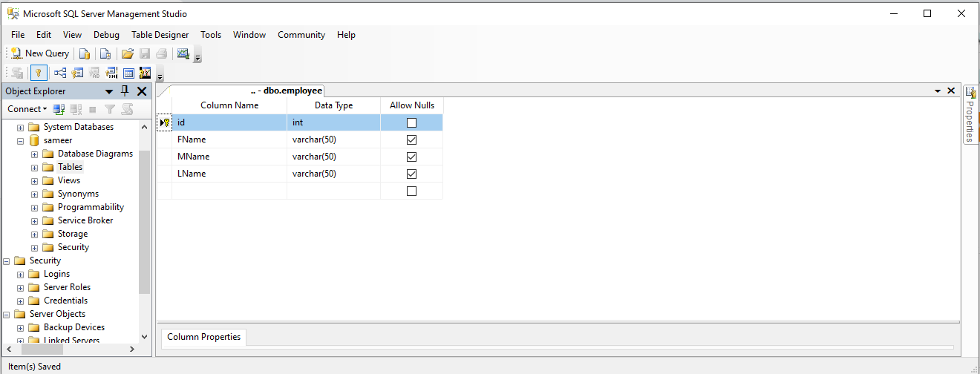Check Allow Nulls in the empty row

click(411, 191)
